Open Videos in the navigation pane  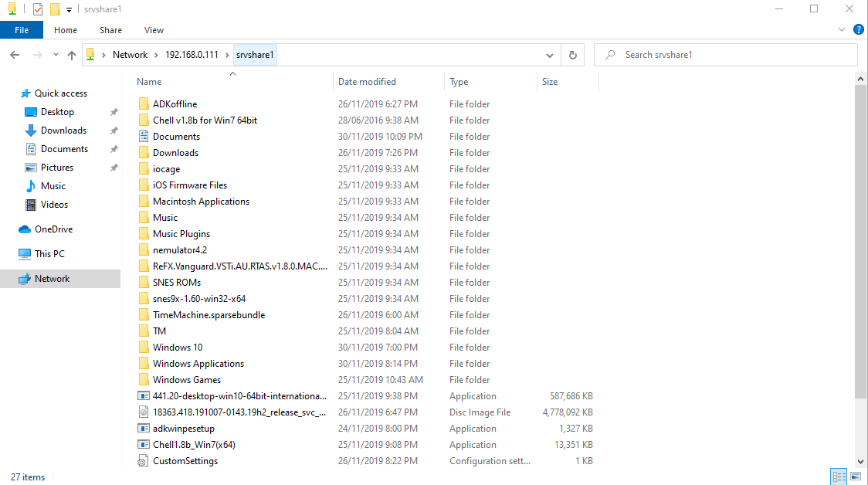pos(54,205)
